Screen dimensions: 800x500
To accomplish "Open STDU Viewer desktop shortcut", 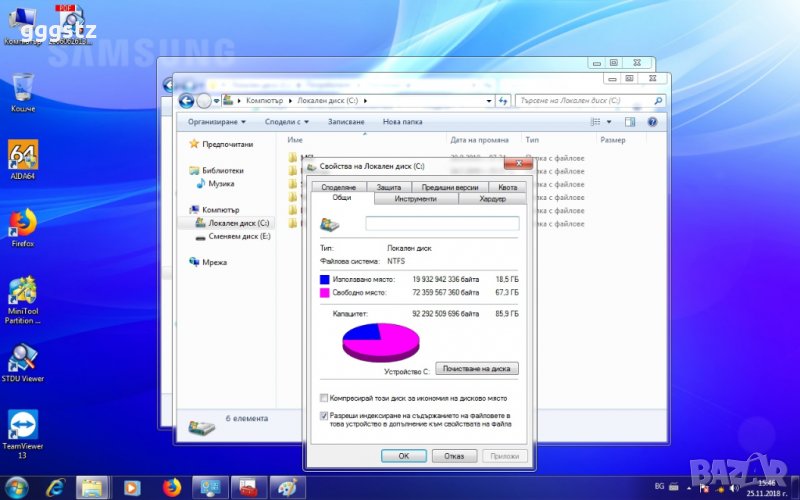I will 22,359.
